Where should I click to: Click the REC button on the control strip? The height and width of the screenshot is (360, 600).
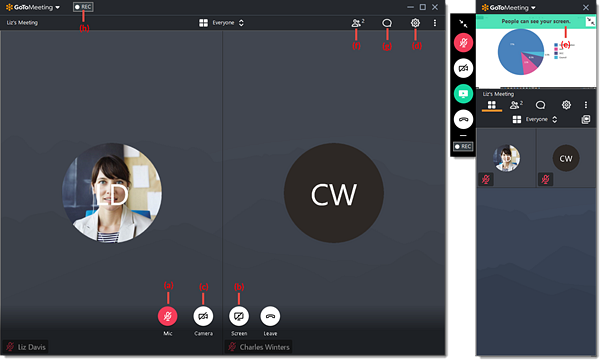(463, 147)
